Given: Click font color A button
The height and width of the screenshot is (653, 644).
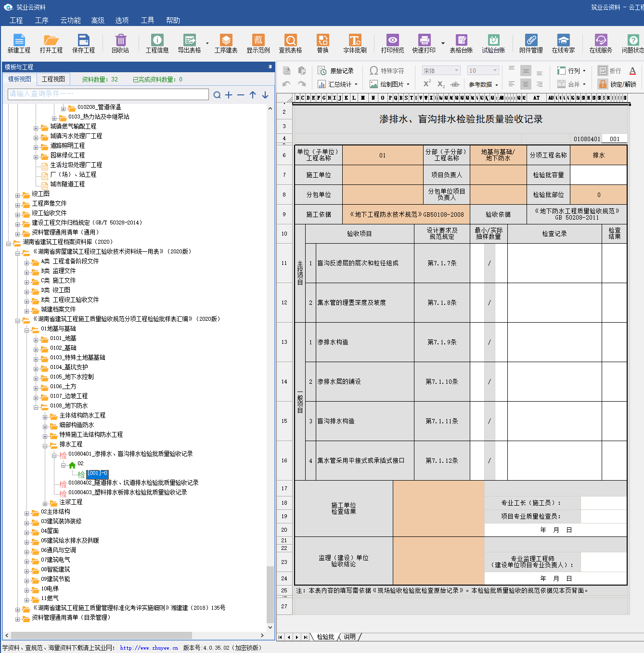Looking at the screenshot, I should click(632, 71).
